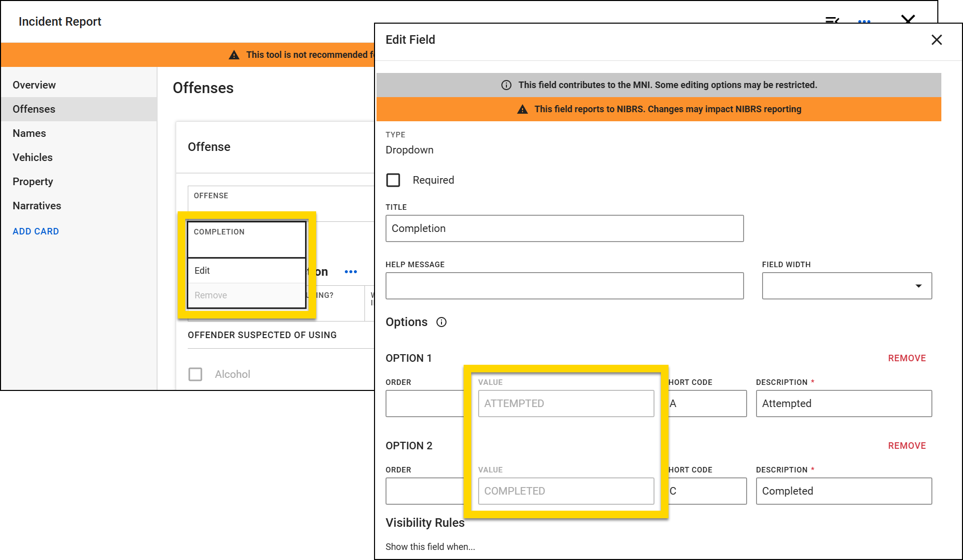The image size is (963, 560).
Task: Click REMOVE for Option 1
Action: pyautogui.click(x=907, y=358)
